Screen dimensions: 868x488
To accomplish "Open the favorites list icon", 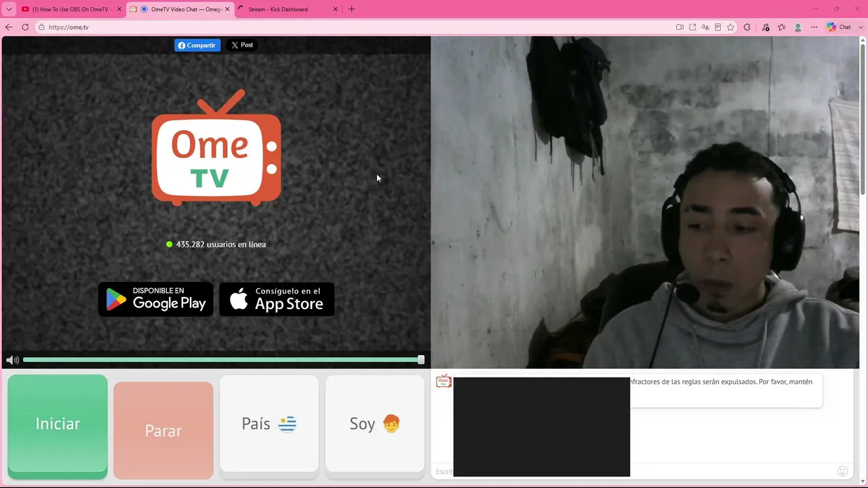I will (781, 27).
